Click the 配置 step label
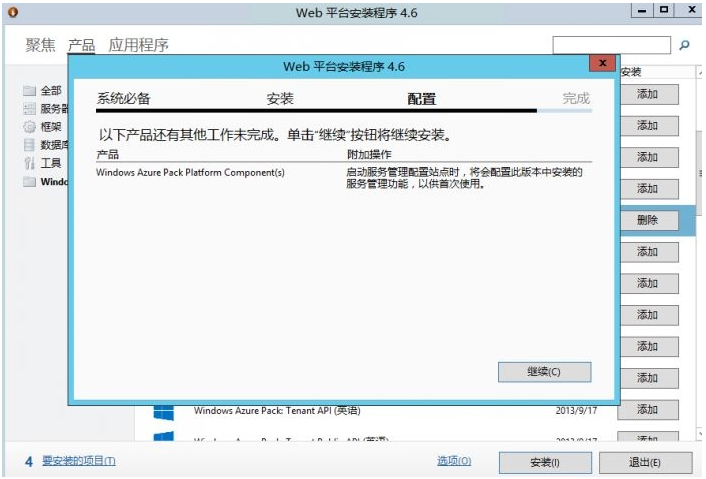The image size is (706, 479). (422, 99)
